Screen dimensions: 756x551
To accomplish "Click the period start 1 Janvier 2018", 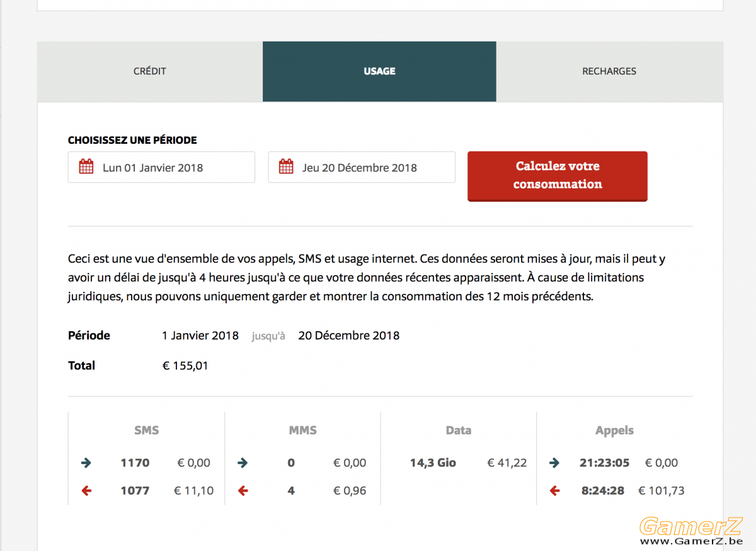I will click(200, 335).
